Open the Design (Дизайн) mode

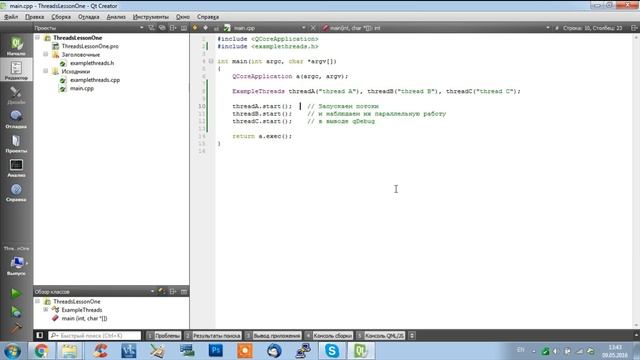[x=16, y=95]
